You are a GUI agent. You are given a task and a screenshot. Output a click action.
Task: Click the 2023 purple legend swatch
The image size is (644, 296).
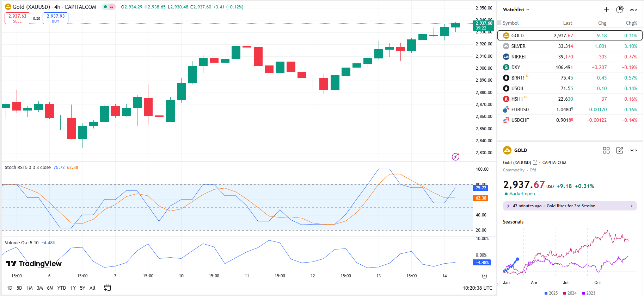[x=584, y=293]
